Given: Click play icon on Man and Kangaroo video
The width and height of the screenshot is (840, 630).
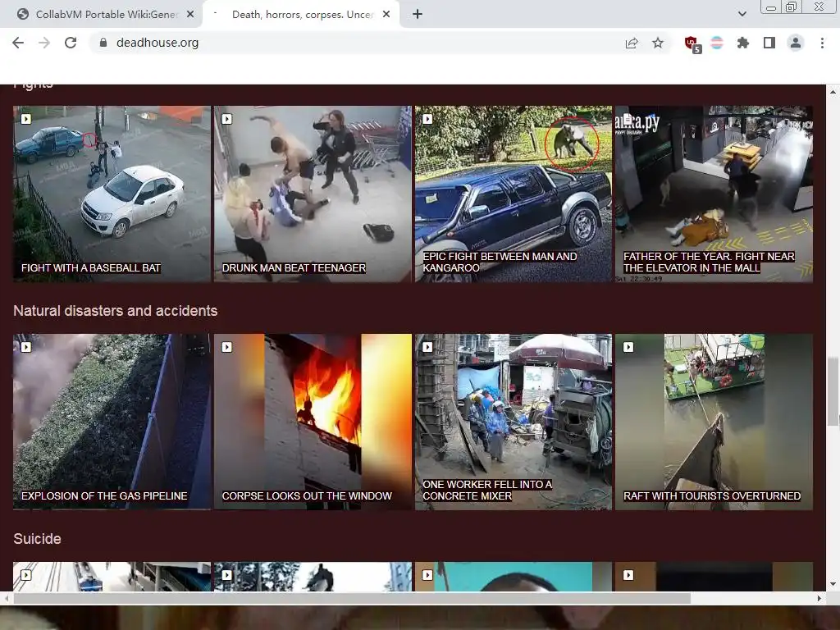Looking at the screenshot, I should tap(427, 119).
